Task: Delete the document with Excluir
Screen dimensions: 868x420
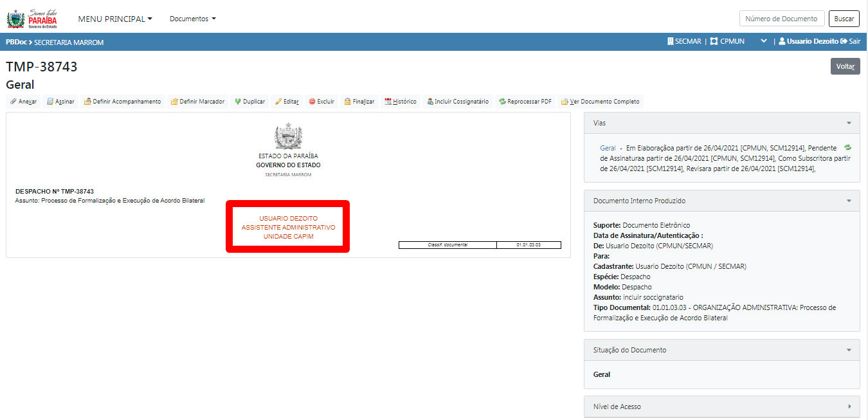Action: [x=321, y=102]
